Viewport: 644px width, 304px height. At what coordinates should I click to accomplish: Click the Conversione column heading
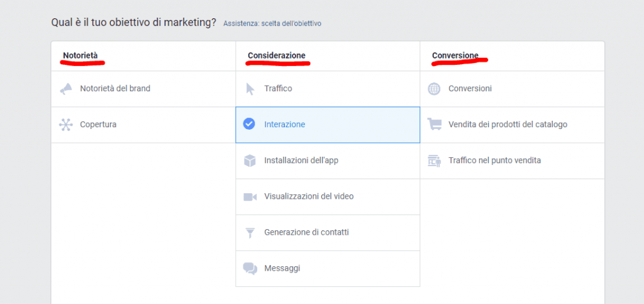coord(455,55)
